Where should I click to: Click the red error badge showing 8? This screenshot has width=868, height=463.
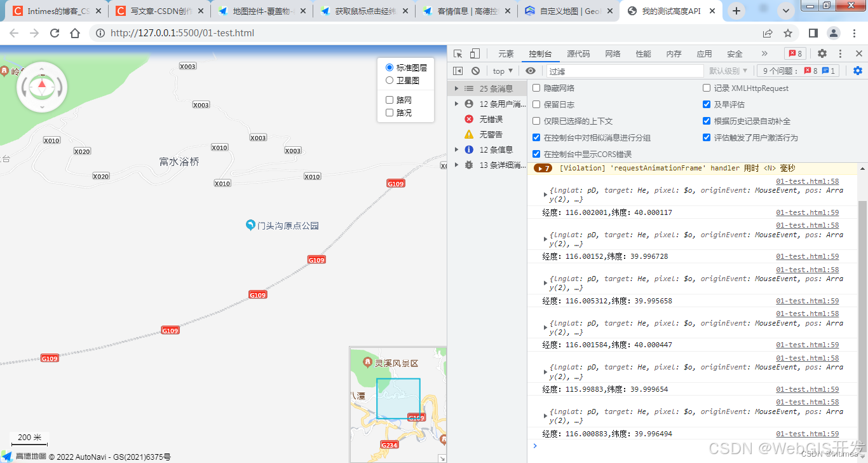795,53
